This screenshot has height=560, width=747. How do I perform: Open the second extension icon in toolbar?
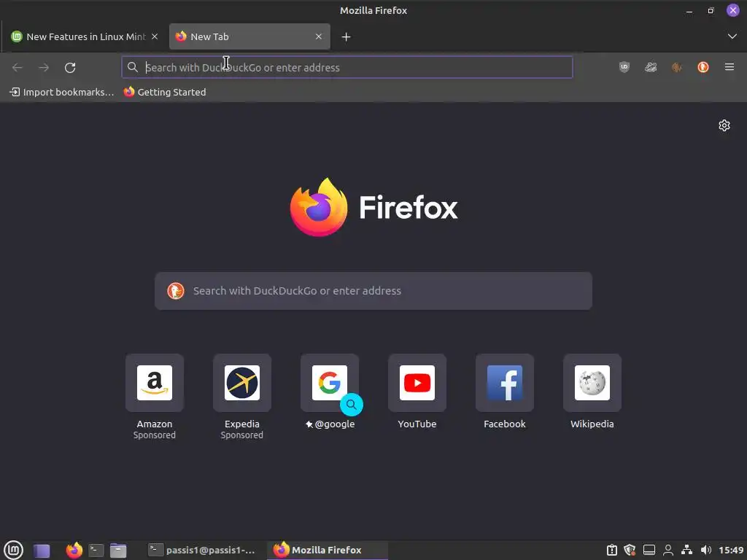(651, 67)
